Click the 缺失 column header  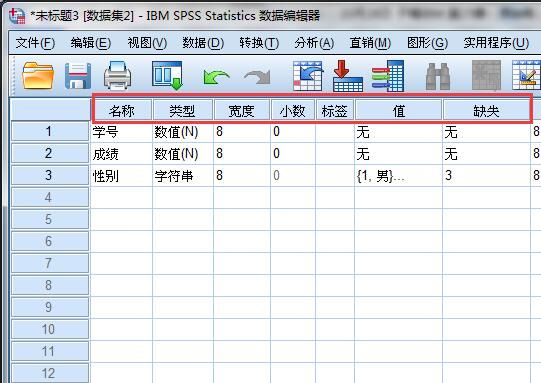(486, 110)
